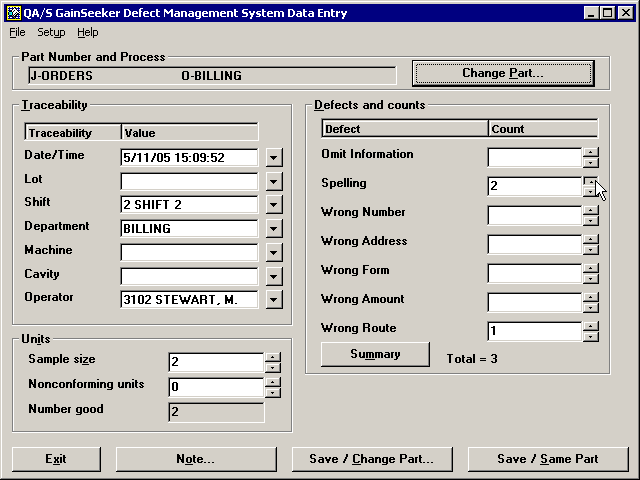The width and height of the screenshot is (640, 480).
Task: Open the Date/Time dropdown arrow
Action: [275, 157]
